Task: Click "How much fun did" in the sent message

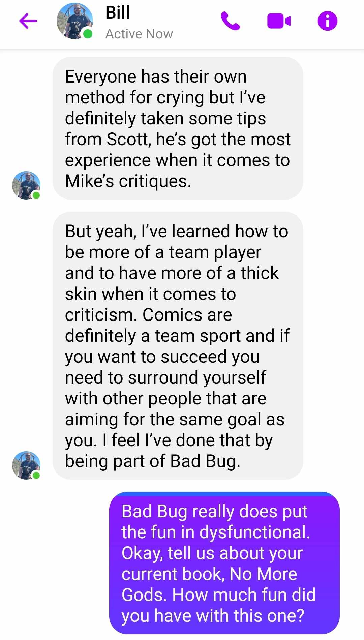Action: pyautogui.click(x=244, y=595)
